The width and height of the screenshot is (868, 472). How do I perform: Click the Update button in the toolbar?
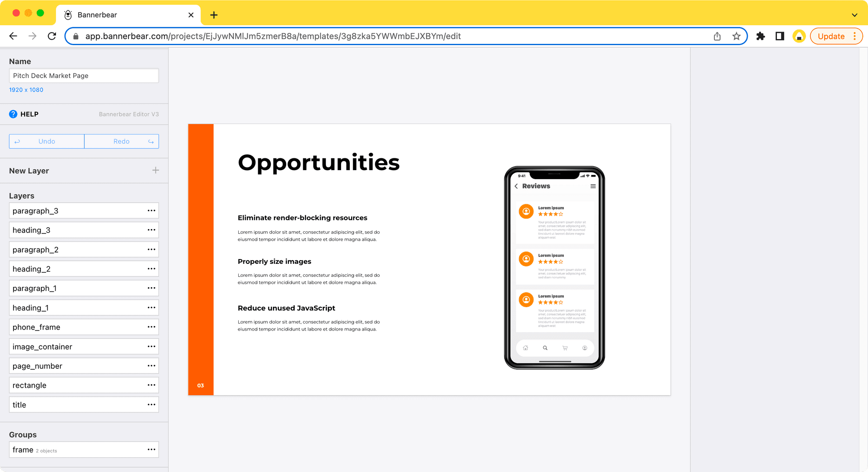[x=831, y=36]
